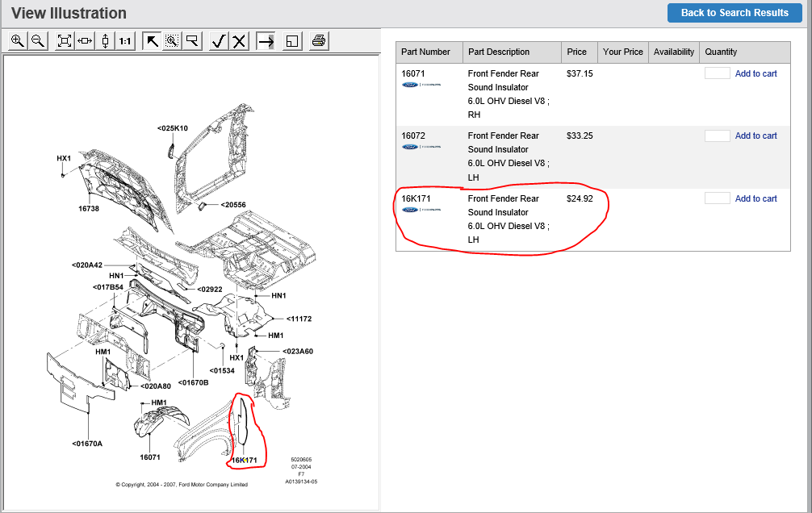Click the <020A42 callout label
The image size is (812, 513).
(x=87, y=265)
